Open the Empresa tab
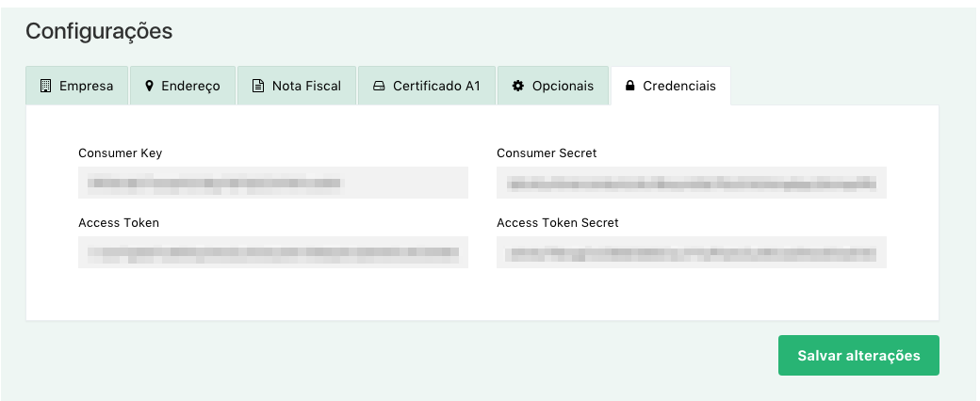This screenshot has width=980, height=401. 77,86
